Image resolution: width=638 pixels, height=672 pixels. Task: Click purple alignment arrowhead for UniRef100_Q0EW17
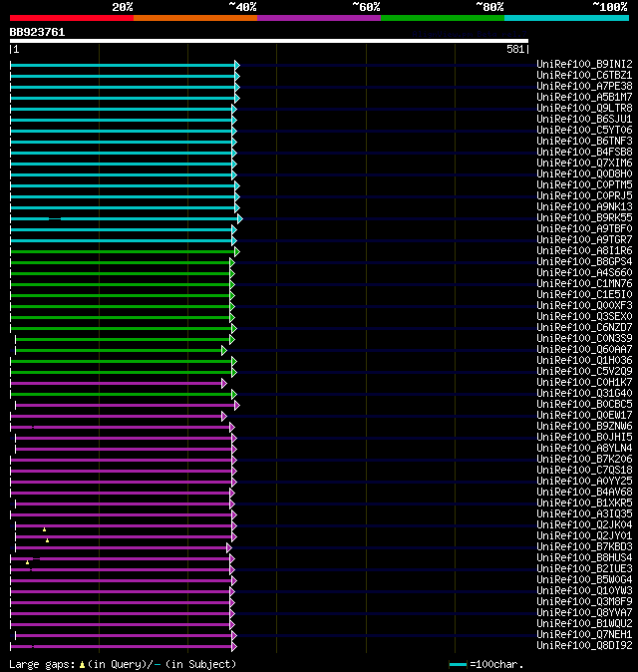pos(223,416)
